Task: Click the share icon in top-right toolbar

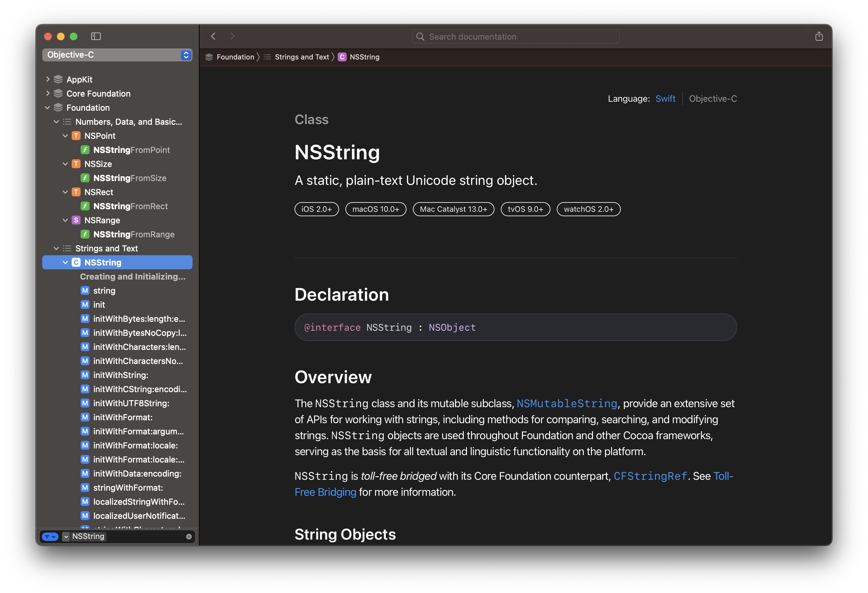Action: coord(819,36)
